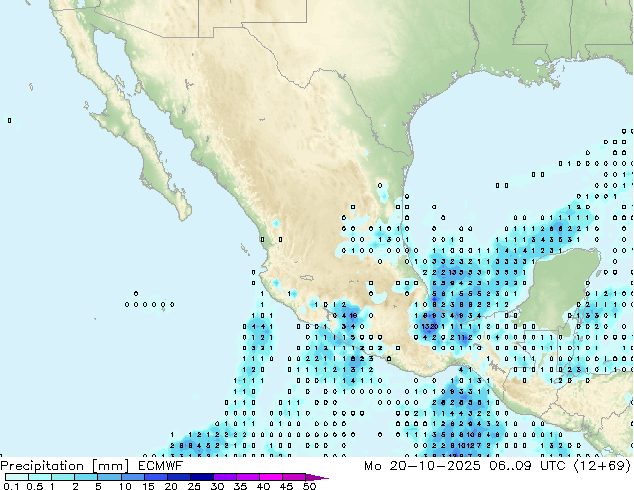Image resolution: width=634 pixels, height=490 pixels.
Task: Pick the 5–10 mm legend color box
Action: click(x=109, y=477)
